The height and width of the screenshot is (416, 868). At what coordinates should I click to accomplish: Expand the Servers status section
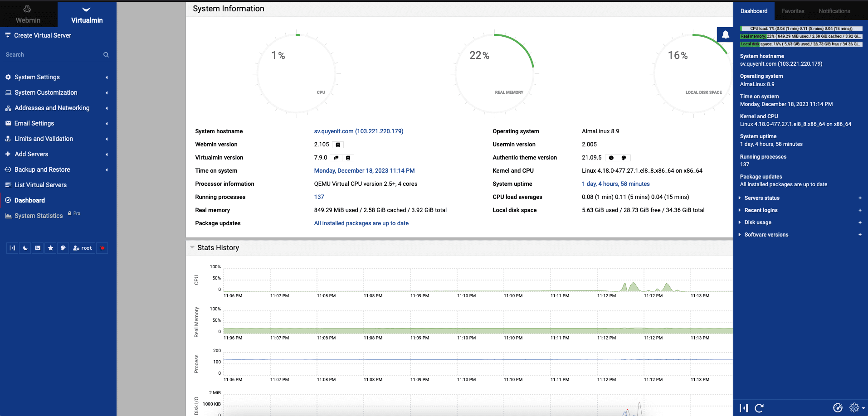[762, 198]
